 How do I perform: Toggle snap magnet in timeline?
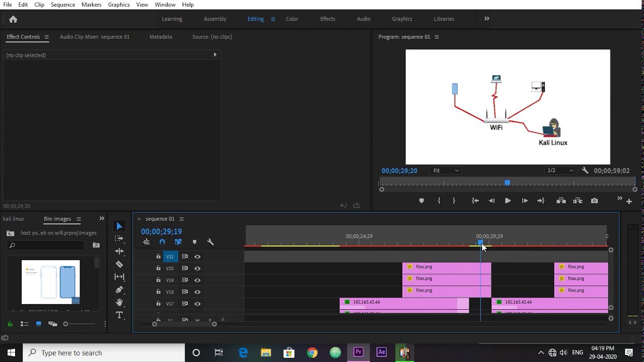coord(162,242)
